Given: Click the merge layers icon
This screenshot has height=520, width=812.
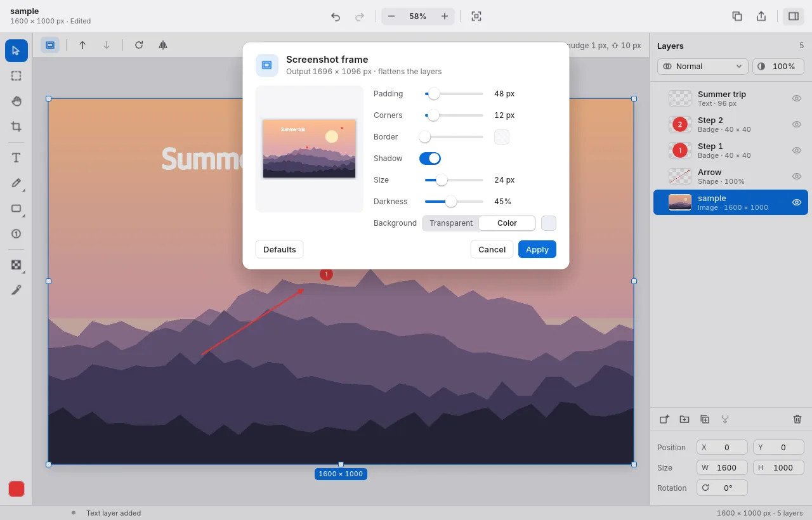Looking at the screenshot, I should [725, 419].
